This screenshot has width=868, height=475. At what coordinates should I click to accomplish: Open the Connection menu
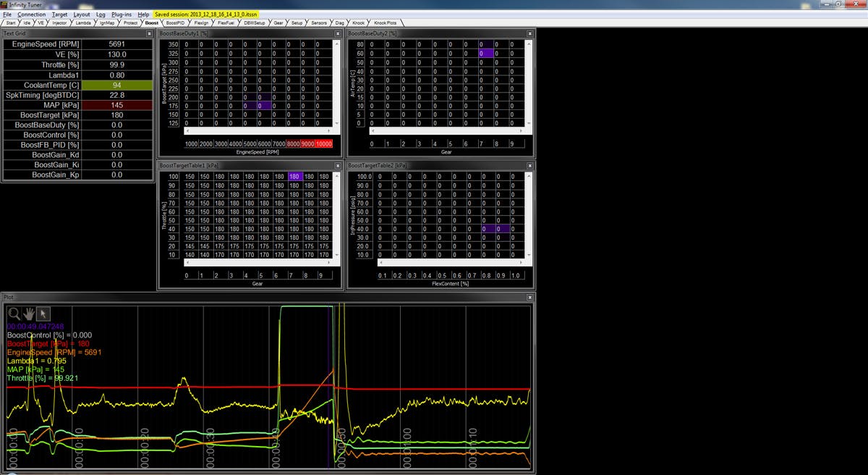[31, 14]
